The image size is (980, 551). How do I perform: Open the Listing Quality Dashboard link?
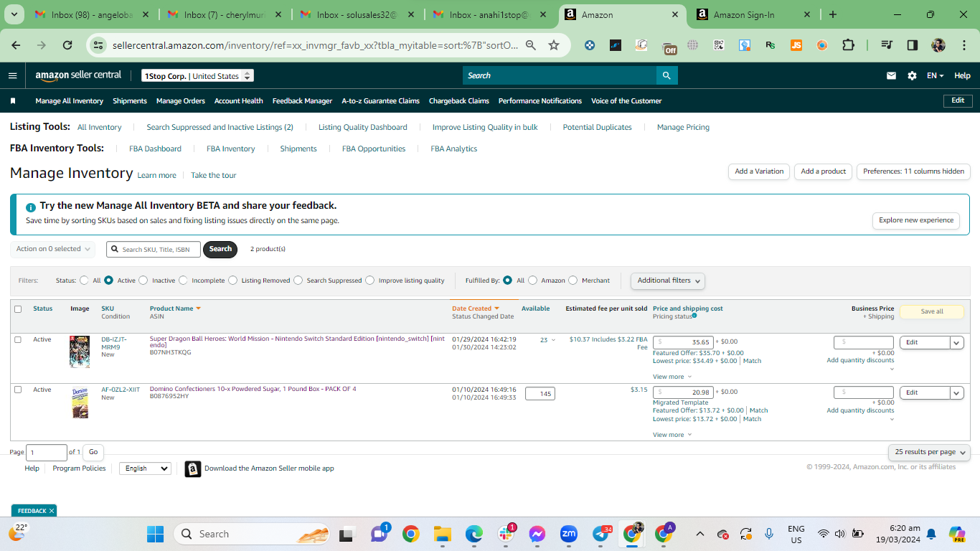tap(363, 127)
